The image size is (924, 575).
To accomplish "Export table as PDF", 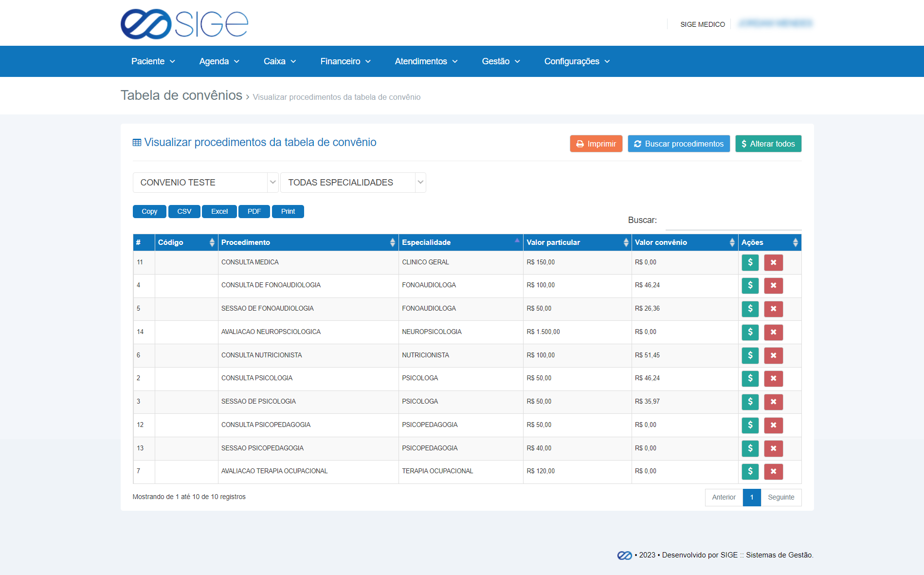I will (x=254, y=211).
